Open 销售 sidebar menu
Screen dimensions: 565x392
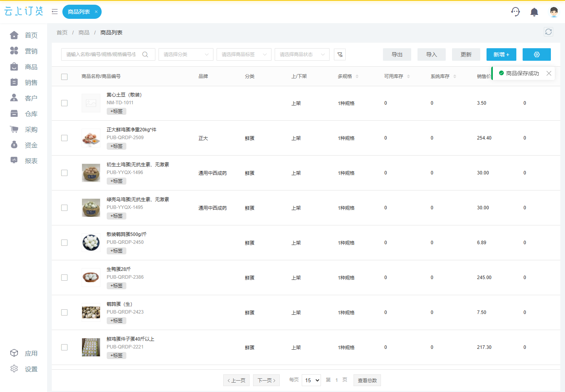[x=24, y=82]
